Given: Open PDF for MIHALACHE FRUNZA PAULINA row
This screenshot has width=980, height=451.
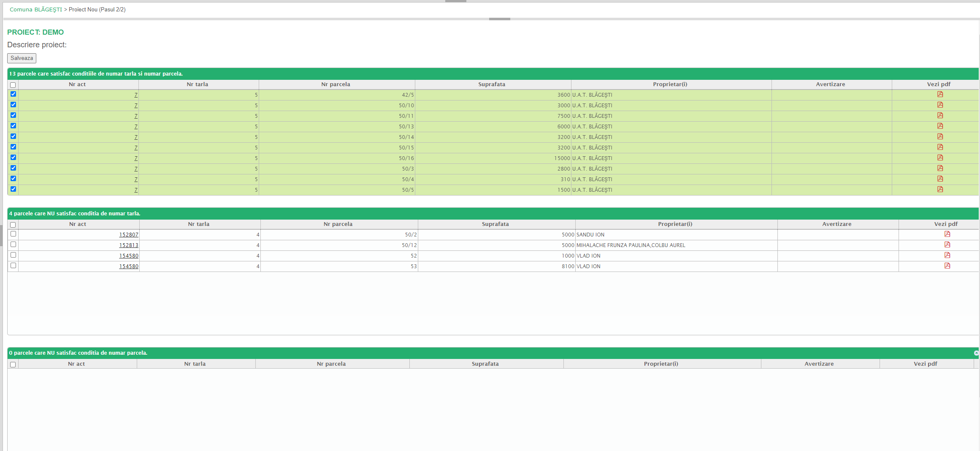Looking at the screenshot, I should click(947, 245).
